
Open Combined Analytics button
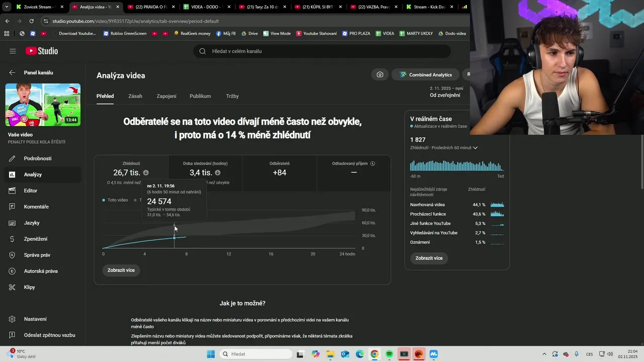click(426, 74)
